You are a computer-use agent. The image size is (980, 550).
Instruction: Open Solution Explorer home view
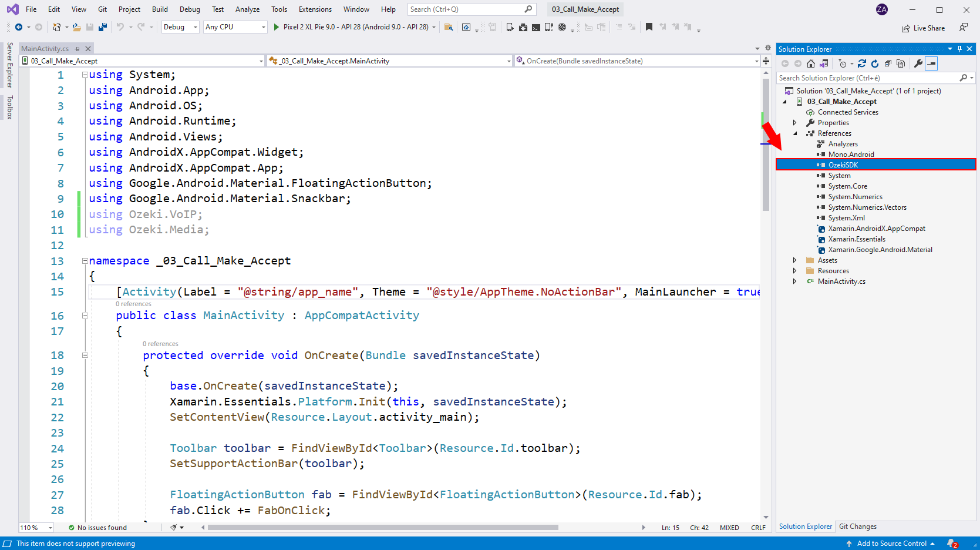tap(811, 63)
